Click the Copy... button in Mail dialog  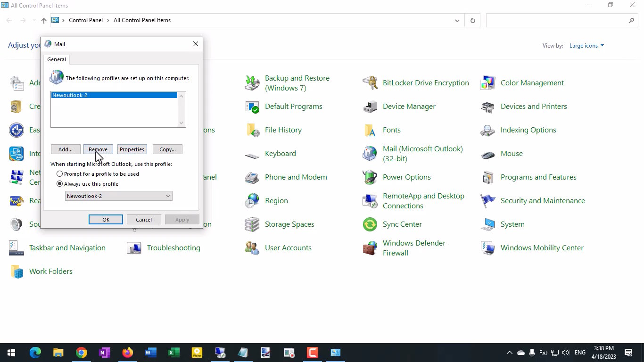pyautogui.click(x=167, y=149)
